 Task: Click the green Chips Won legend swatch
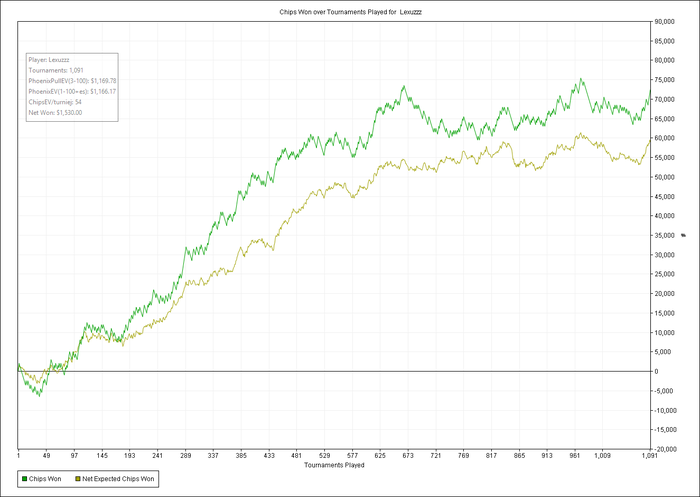[x=25, y=479]
